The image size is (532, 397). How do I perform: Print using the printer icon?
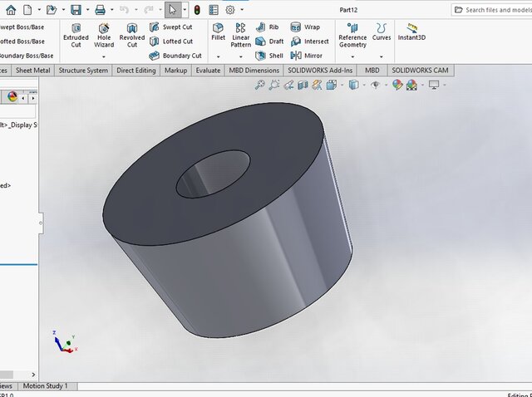tap(100, 10)
